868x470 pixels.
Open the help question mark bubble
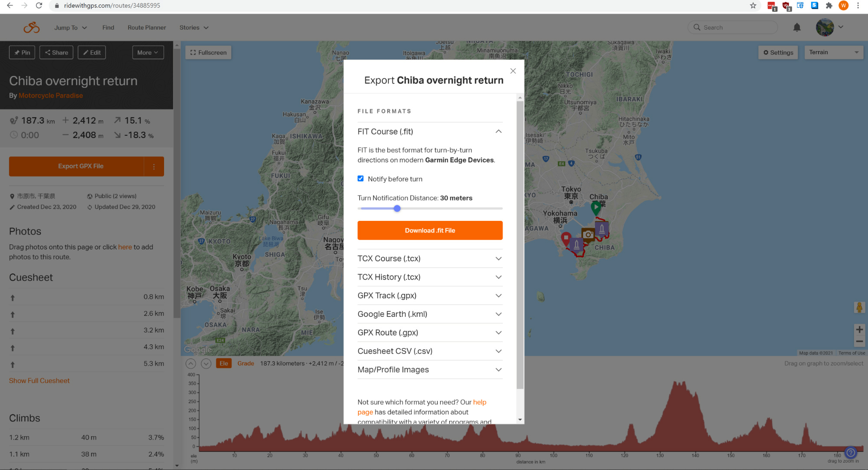851,453
